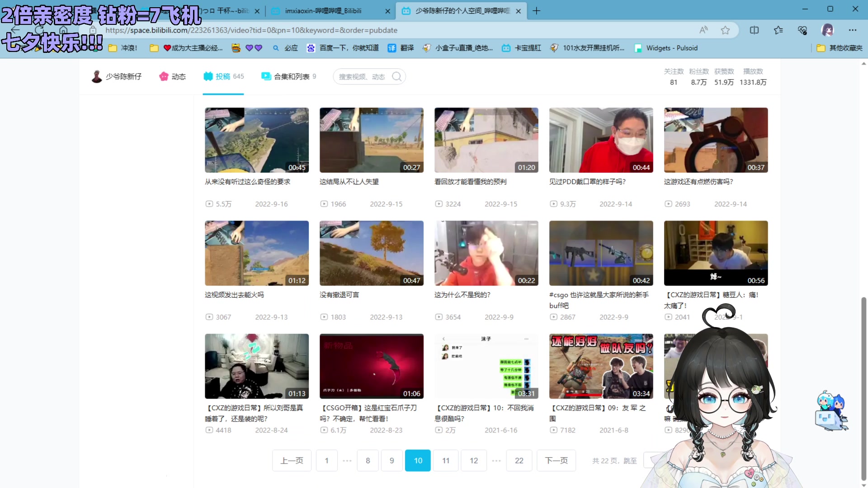Toggle the bookmark star for this page

tap(726, 30)
